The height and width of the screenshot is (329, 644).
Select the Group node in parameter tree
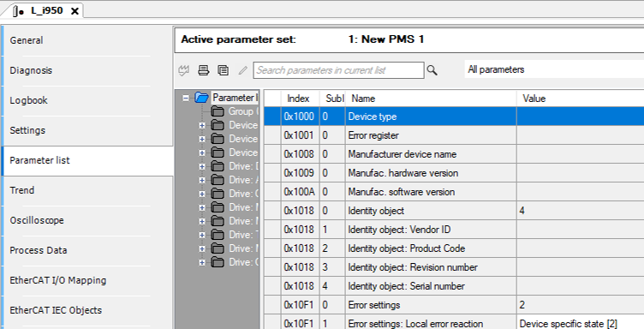point(243,111)
